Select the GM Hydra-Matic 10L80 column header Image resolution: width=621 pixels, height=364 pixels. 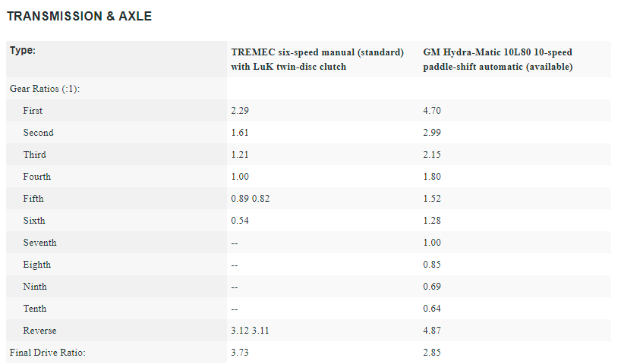point(497,59)
